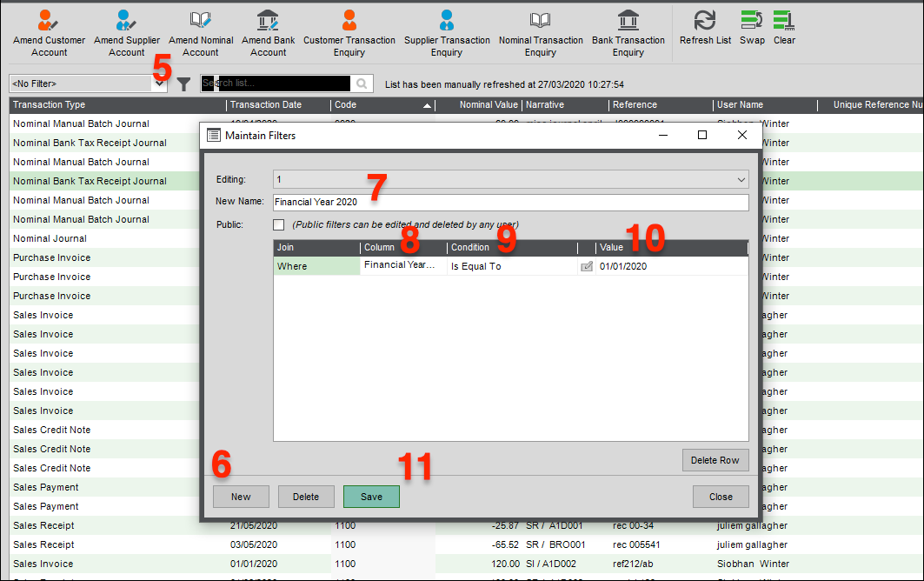Image resolution: width=924 pixels, height=581 pixels.
Task: Open Amend Supplier Account
Action: click(127, 32)
